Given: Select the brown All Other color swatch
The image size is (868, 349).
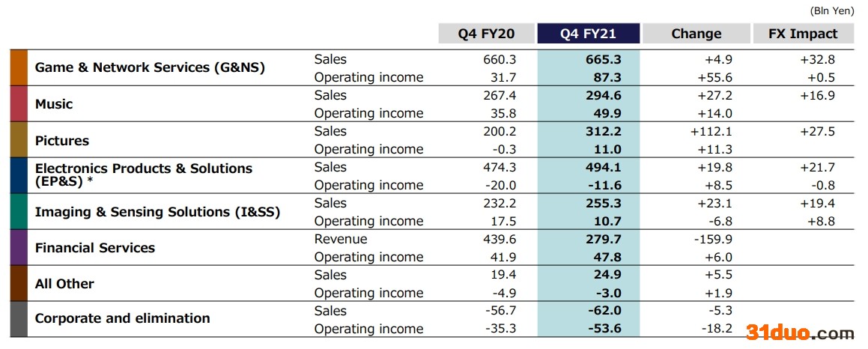Looking at the screenshot, I should coord(19,283).
